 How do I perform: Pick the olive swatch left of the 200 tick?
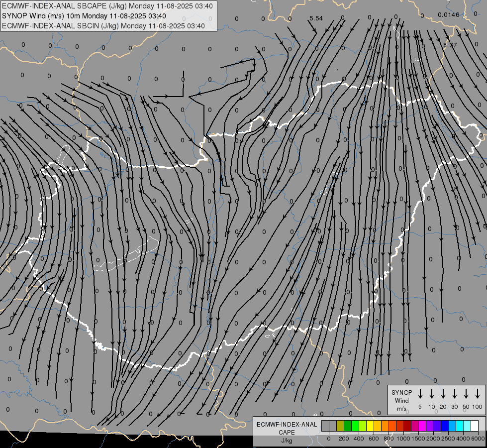(x=340, y=426)
